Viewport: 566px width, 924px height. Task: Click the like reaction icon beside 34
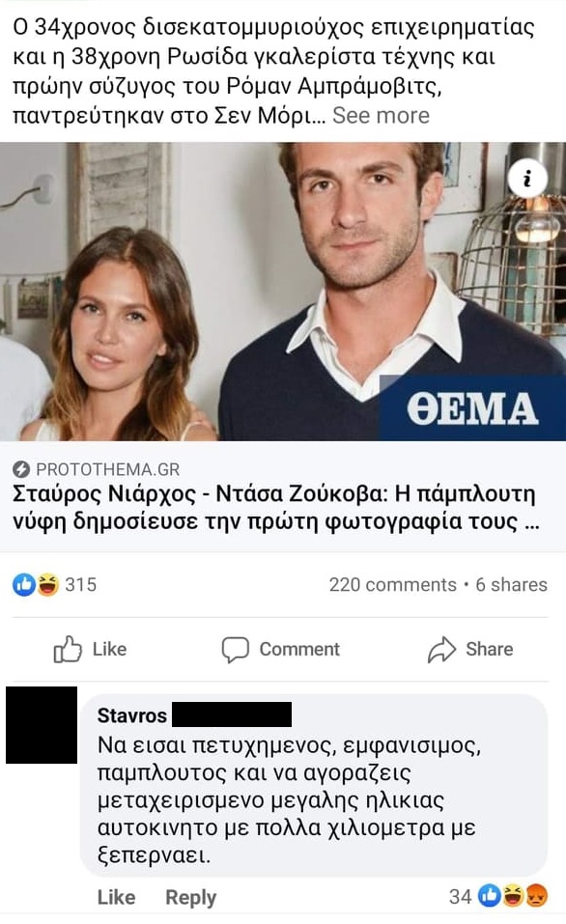(x=489, y=896)
